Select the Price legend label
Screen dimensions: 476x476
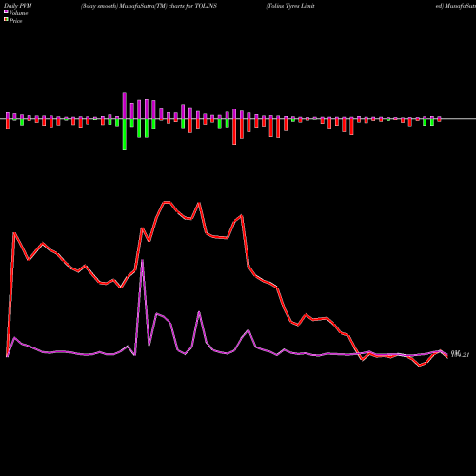[15, 21]
